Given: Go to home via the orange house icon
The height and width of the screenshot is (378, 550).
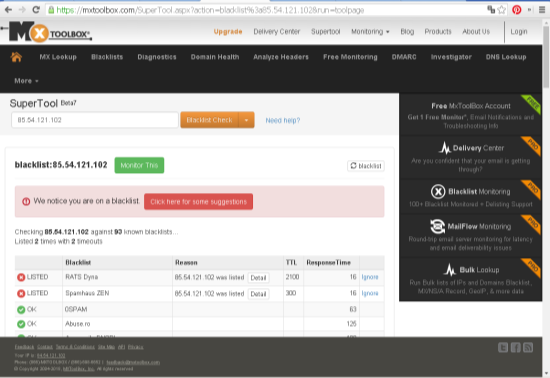Looking at the screenshot, I should tap(16, 56).
